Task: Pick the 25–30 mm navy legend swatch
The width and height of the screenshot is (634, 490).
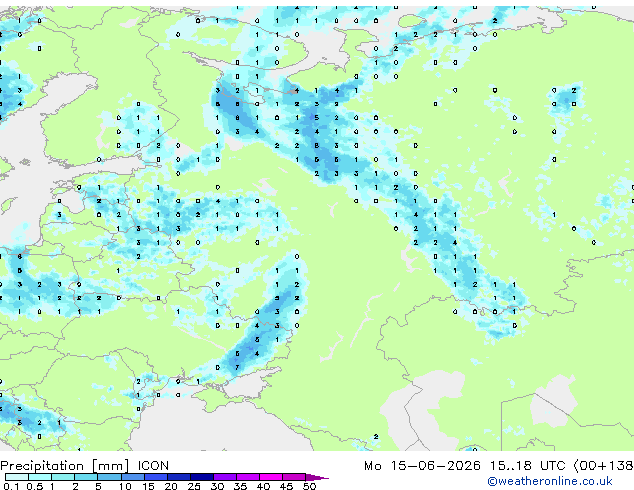Action: [x=201, y=477]
